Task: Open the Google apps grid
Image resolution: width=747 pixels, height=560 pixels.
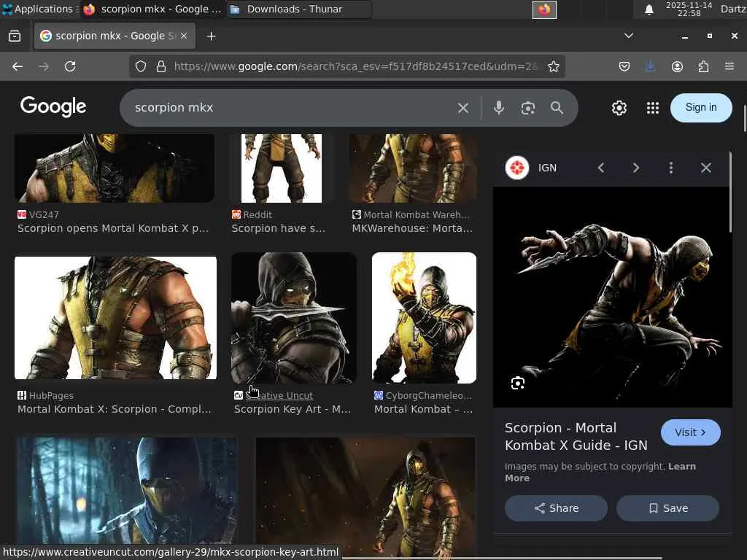Action: pos(653,108)
